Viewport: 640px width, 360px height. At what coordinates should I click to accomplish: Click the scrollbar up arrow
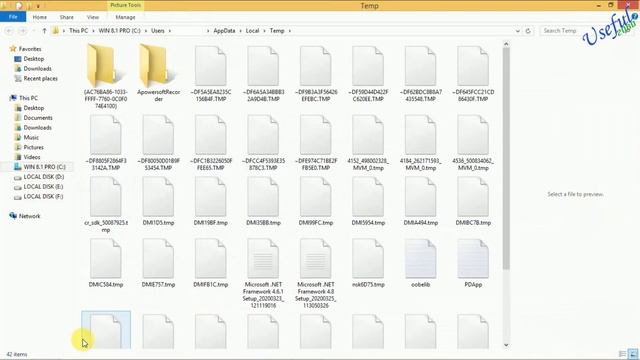pyautogui.click(x=506, y=44)
